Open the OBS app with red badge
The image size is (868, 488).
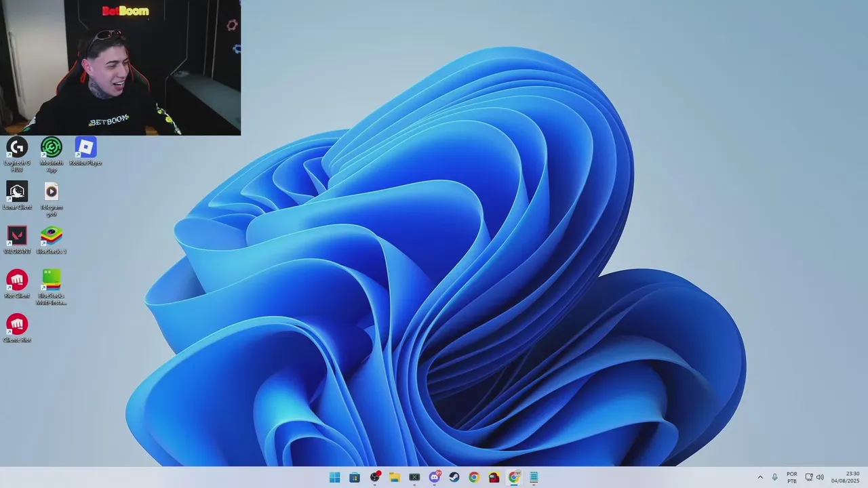point(375,477)
